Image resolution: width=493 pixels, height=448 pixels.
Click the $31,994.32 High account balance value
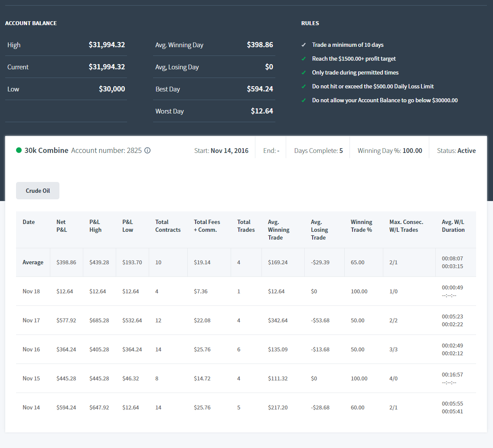pyautogui.click(x=107, y=45)
